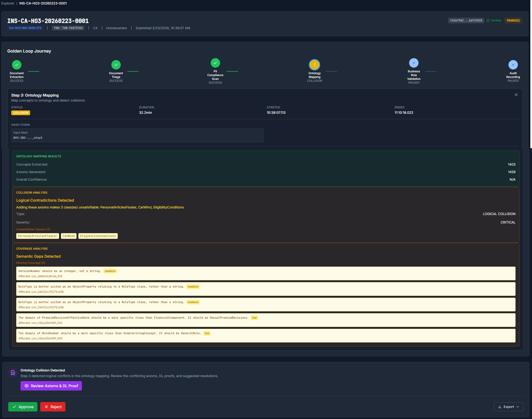Select the CatWind unsatisfiable class chip
This screenshot has width=532, height=419.
[x=69, y=236]
